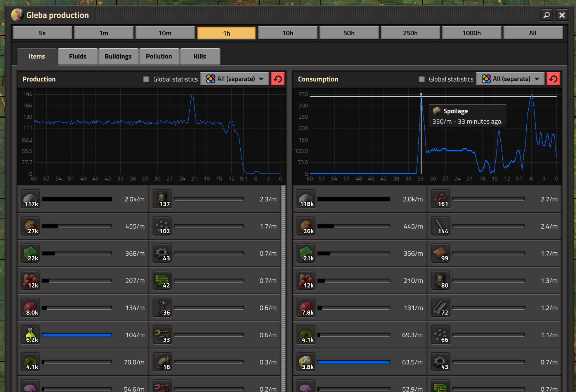This screenshot has height=392, width=576.
Task: Click the search magnifier icon in title bar
Action: (547, 15)
